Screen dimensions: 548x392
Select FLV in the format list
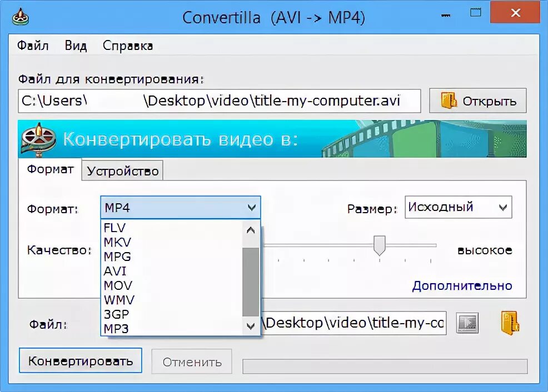tap(172, 228)
